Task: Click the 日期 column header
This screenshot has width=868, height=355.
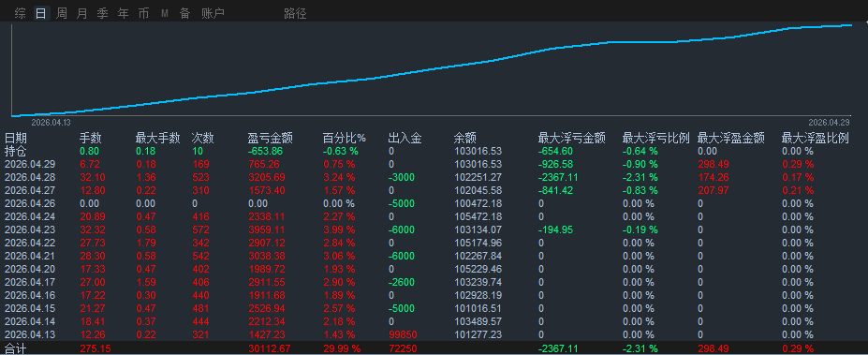Action: tap(16, 138)
